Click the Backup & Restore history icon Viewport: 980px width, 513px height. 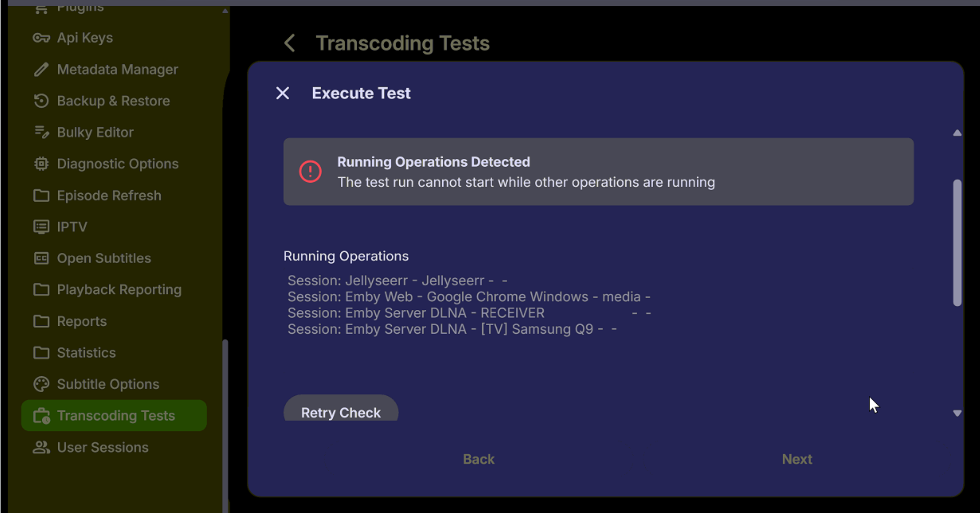(41, 101)
